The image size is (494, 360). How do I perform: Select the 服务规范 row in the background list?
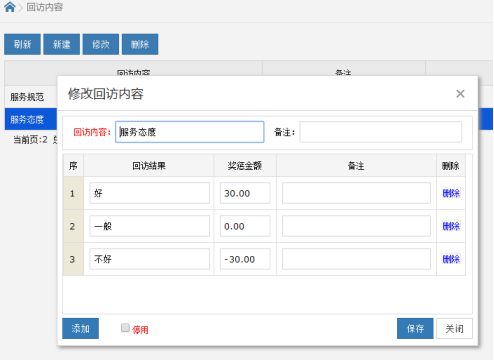click(x=31, y=97)
